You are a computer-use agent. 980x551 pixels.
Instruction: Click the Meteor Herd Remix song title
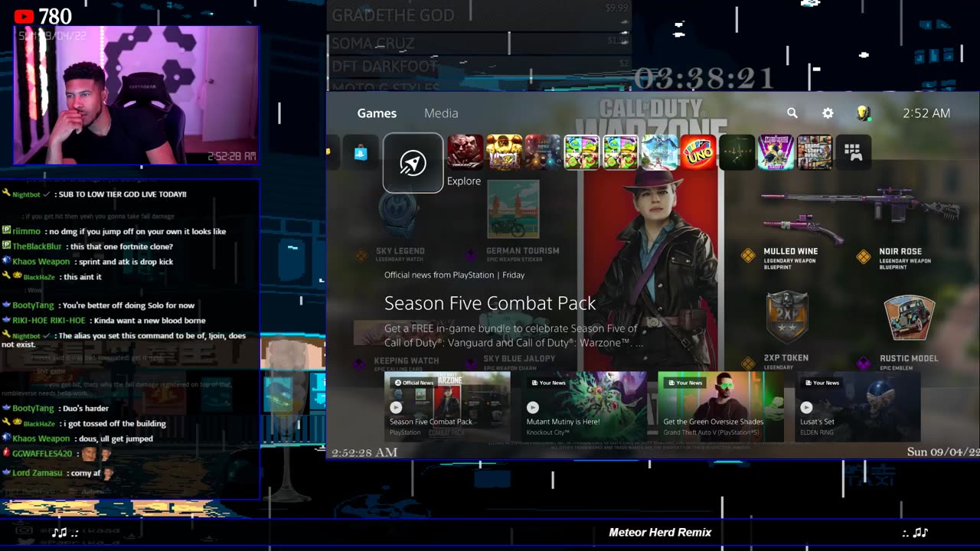coord(660,533)
